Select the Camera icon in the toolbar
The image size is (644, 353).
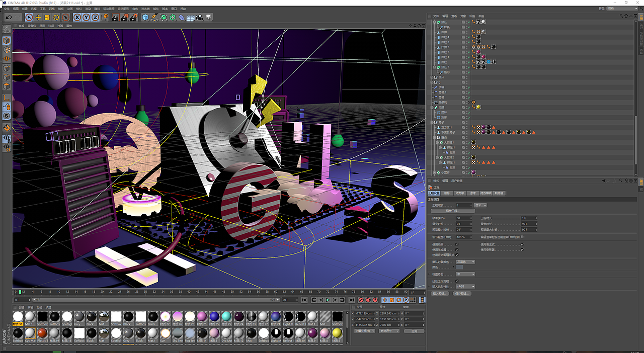[199, 18]
